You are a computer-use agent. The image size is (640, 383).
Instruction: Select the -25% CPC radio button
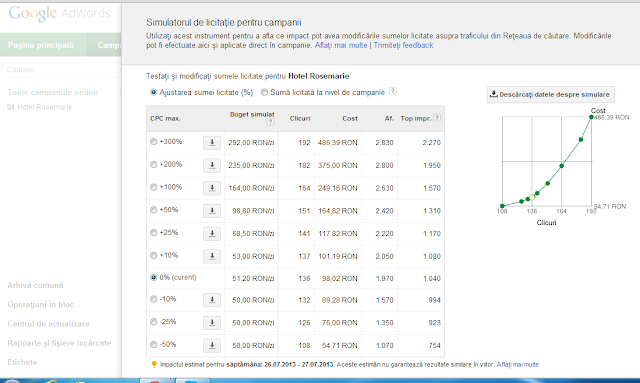tap(153, 322)
